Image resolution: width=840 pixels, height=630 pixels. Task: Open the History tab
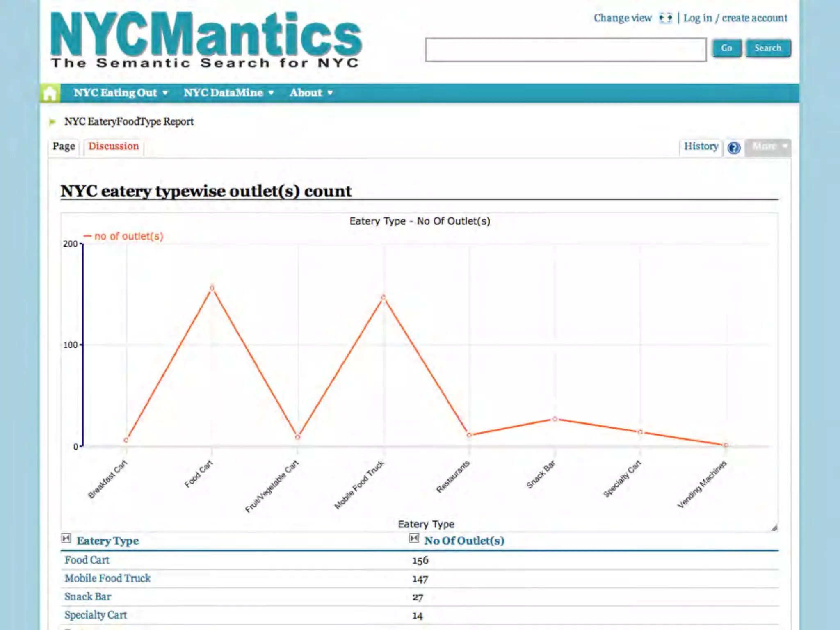click(701, 146)
